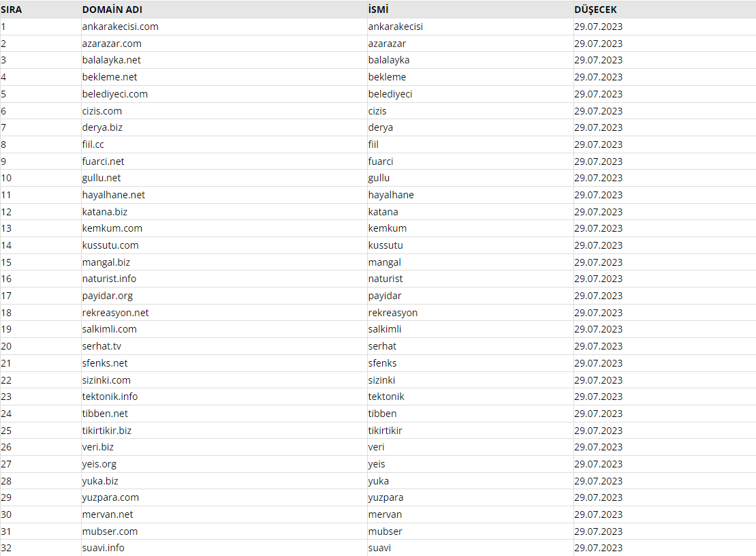Click the tikirtikir.biz domain cell
The width and height of the screenshot is (756, 556).
(106, 430)
